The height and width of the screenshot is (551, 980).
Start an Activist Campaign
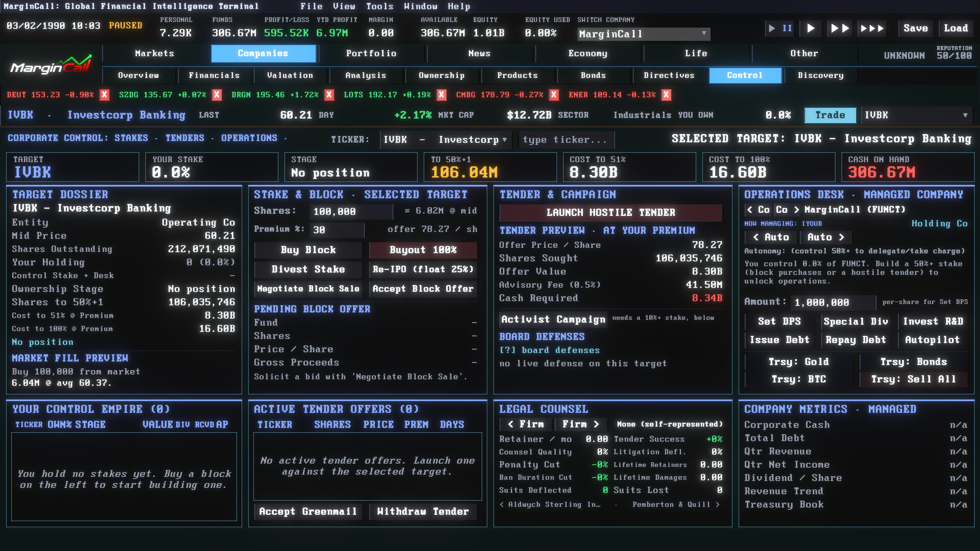pyautogui.click(x=553, y=319)
